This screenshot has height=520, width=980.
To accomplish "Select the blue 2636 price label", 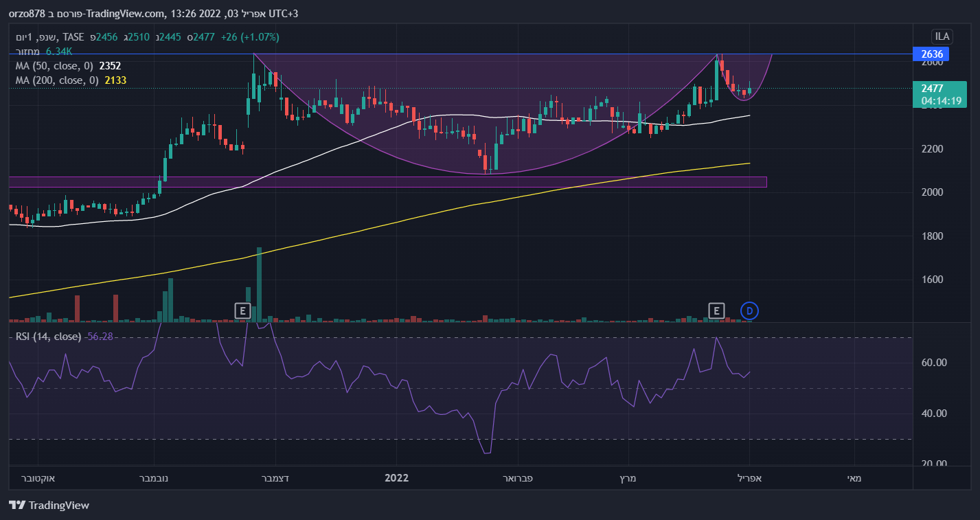I will tap(931, 54).
